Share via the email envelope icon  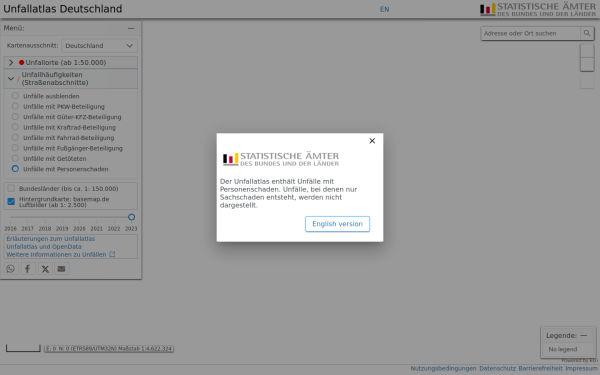point(61,269)
